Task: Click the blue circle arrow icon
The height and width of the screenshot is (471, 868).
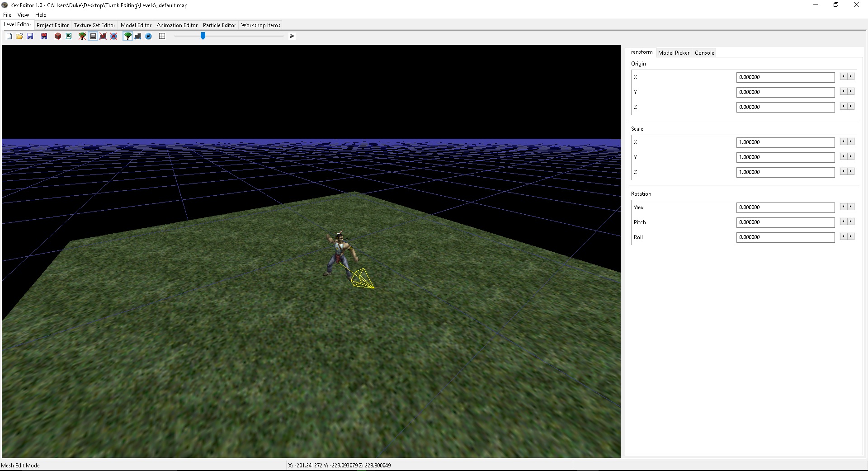Action: [148, 36]
